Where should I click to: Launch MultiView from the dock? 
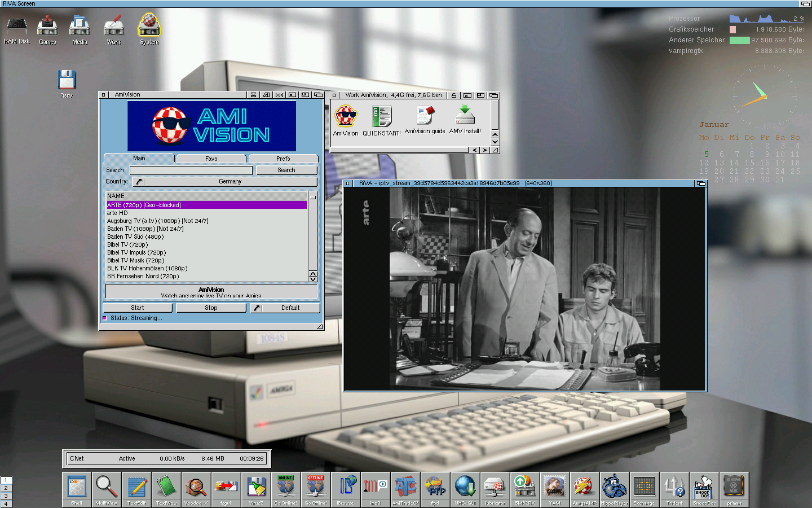coord(107,489)
